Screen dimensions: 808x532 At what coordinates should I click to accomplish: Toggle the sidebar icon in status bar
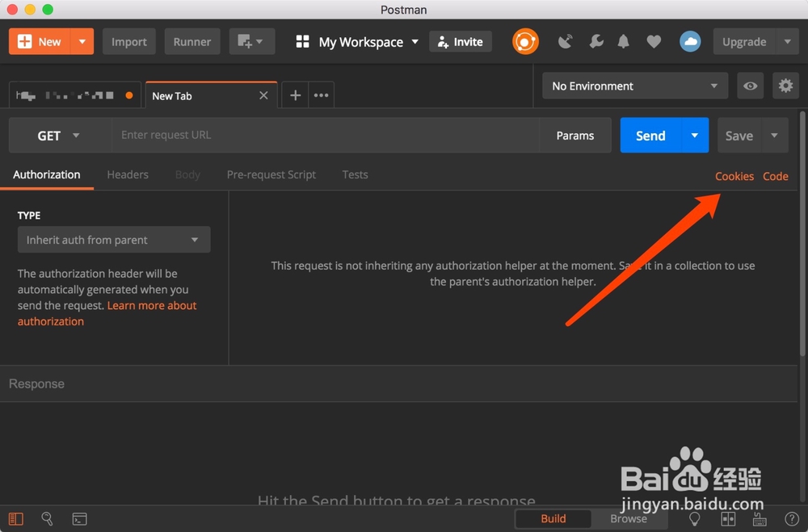pos(16,518)
